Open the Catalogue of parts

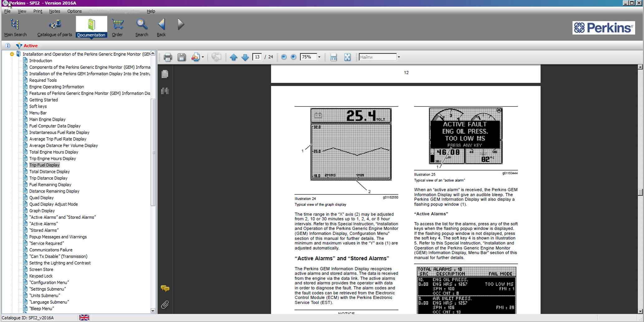[55, 27]
